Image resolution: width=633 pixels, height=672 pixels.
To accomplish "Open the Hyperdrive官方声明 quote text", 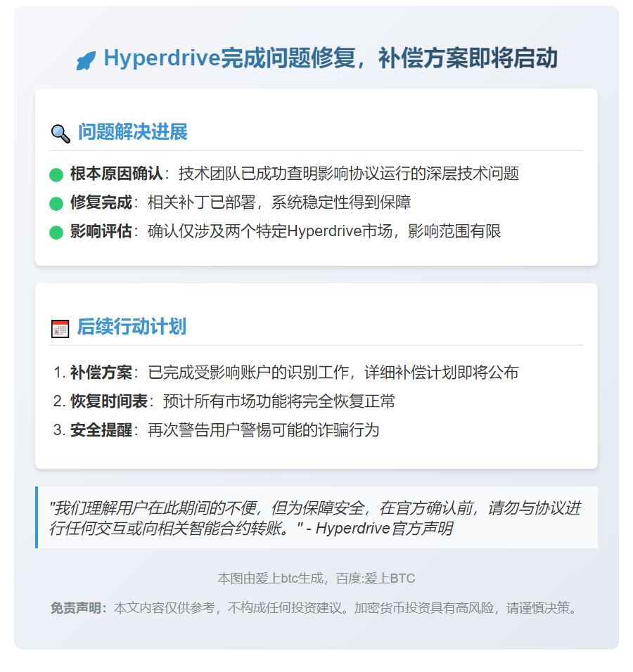I will pos(316,517).
